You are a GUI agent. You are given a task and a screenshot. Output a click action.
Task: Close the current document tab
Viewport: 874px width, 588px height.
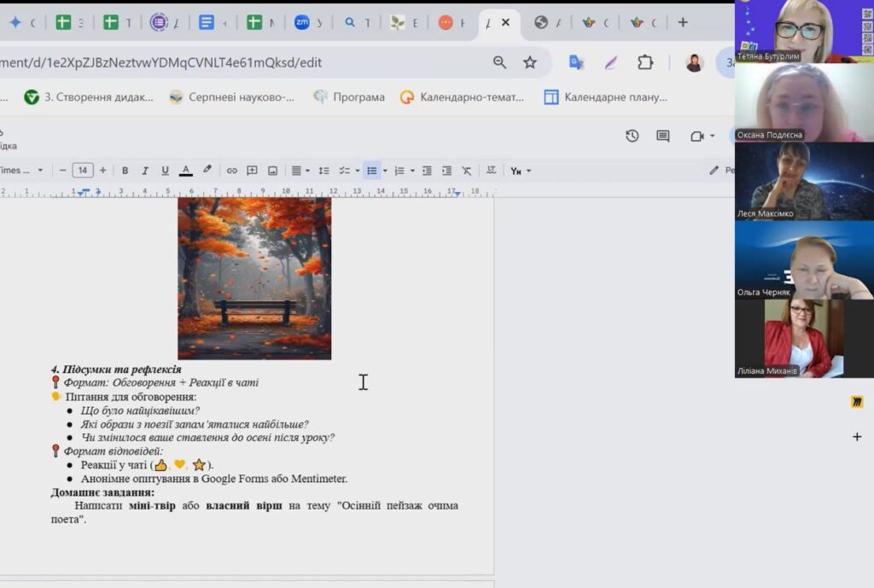[505, 22]
